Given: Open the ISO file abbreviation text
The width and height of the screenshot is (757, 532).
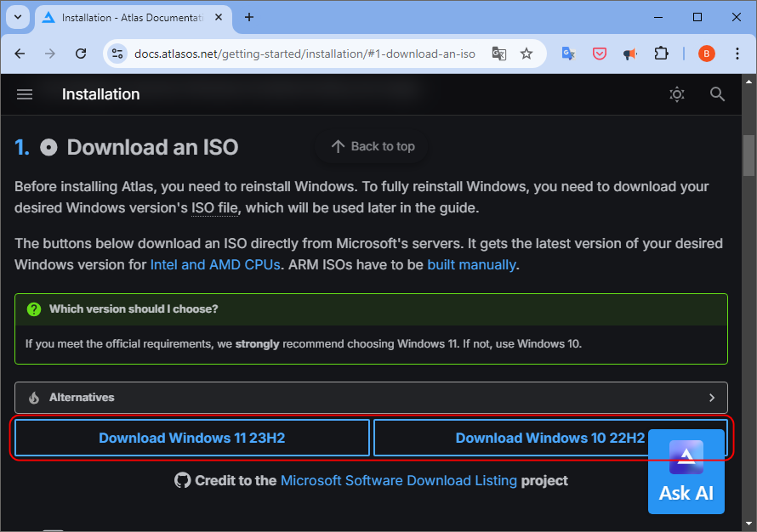Looking at the screenshot, I should (215, 208).
